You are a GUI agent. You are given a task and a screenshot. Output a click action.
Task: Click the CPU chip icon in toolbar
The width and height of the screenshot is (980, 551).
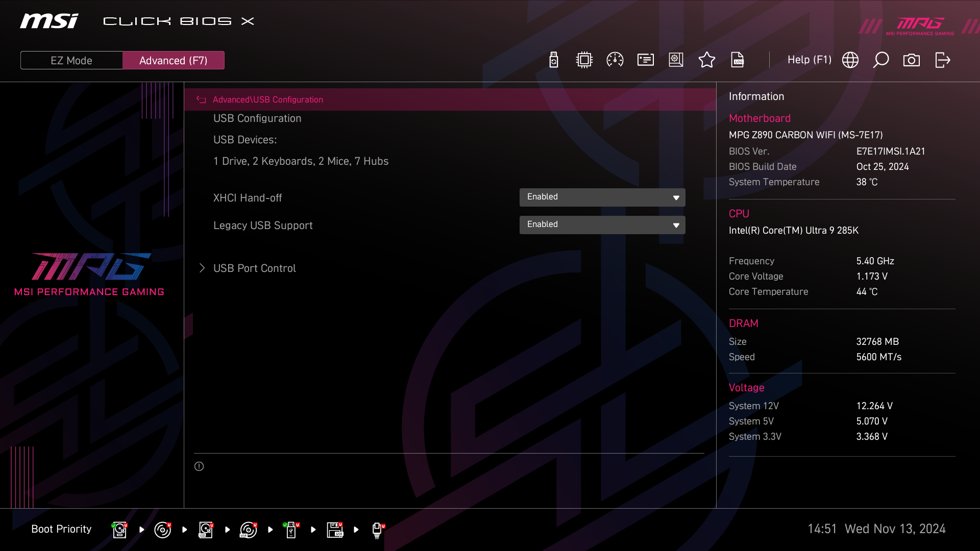584,60
